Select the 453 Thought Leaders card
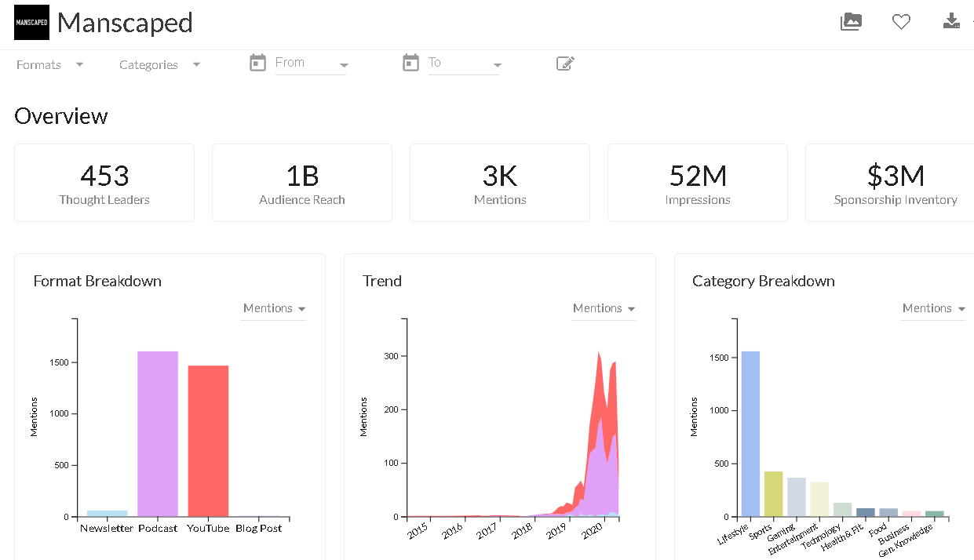 click(104, 183)
